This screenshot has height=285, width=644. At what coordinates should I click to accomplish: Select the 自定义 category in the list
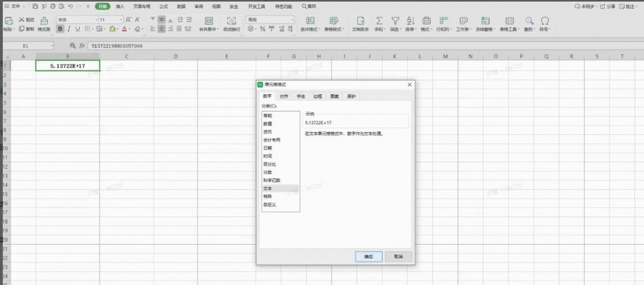[280, 205]
